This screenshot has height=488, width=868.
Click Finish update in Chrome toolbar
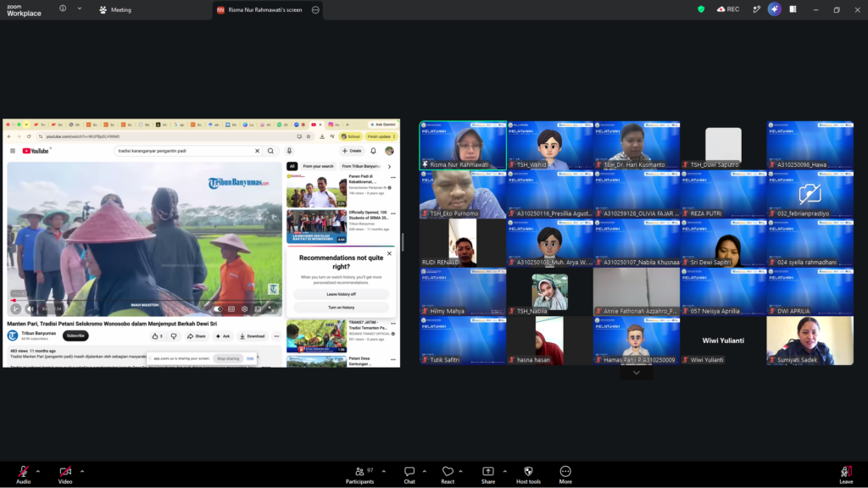click(x=381, y=136)
